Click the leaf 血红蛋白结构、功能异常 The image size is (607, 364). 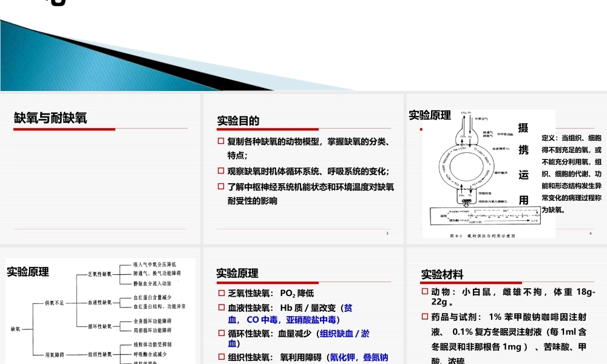coord(160,306)
